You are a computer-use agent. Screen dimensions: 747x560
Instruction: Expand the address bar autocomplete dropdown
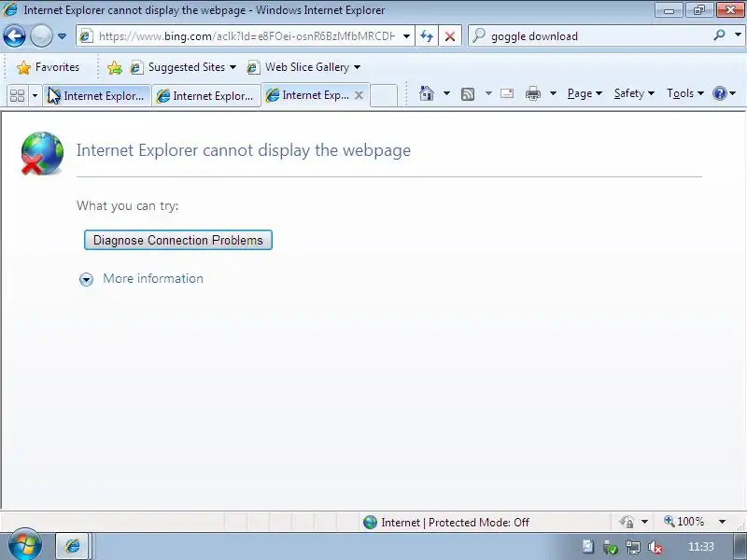[x=406, y=36]
